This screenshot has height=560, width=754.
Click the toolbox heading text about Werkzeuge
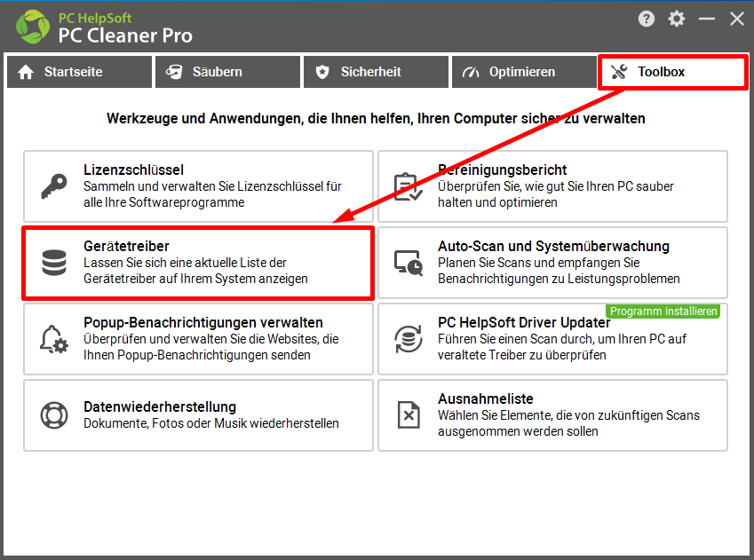tap(376, 118)
